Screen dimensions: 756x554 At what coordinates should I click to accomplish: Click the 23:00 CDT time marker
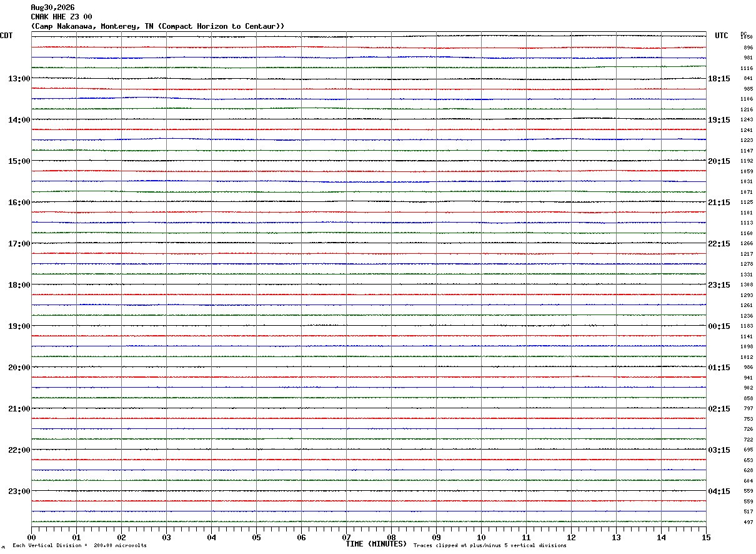tap(19, 491)
